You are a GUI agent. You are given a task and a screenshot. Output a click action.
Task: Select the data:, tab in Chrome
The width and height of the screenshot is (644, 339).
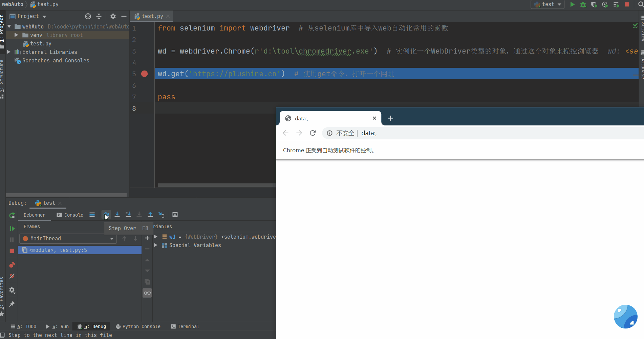[330, 118]
